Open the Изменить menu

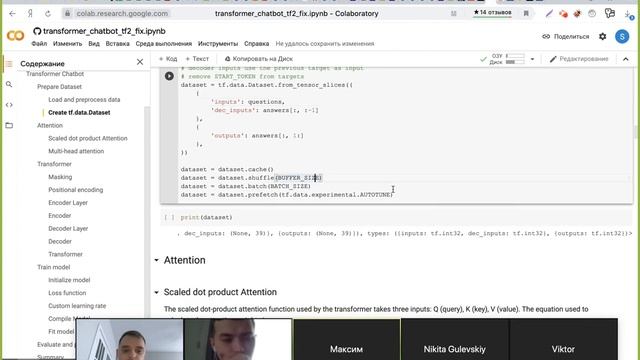point(67,44)
